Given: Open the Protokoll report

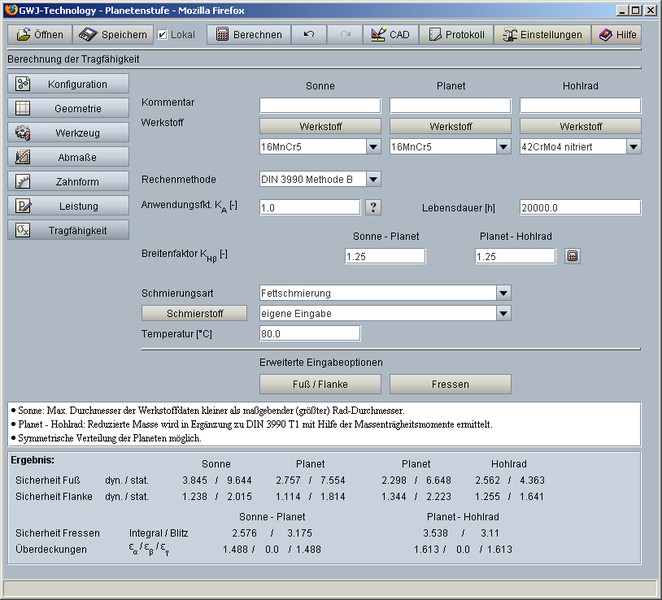Looking at the screenshot, I should point(456,34).
